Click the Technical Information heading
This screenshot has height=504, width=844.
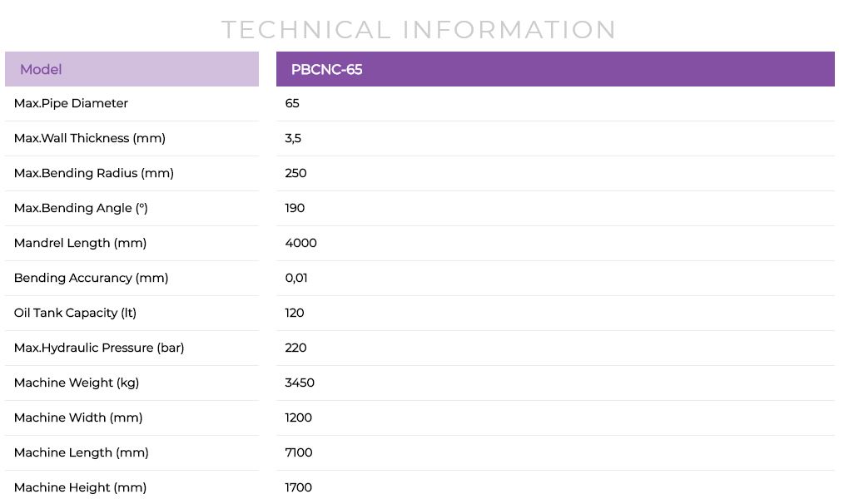[419, 30]
